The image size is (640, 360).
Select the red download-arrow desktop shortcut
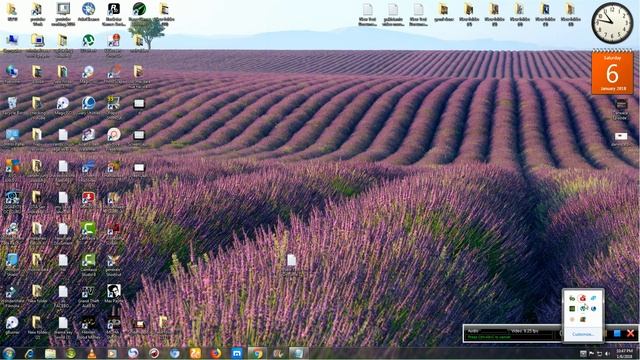point(88,198)
